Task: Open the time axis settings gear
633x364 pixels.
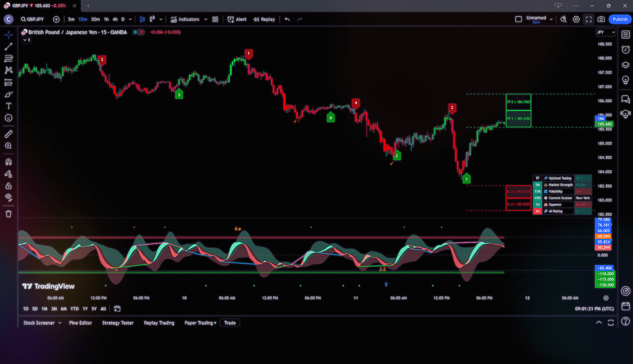Action: click(x=606, y=298)
